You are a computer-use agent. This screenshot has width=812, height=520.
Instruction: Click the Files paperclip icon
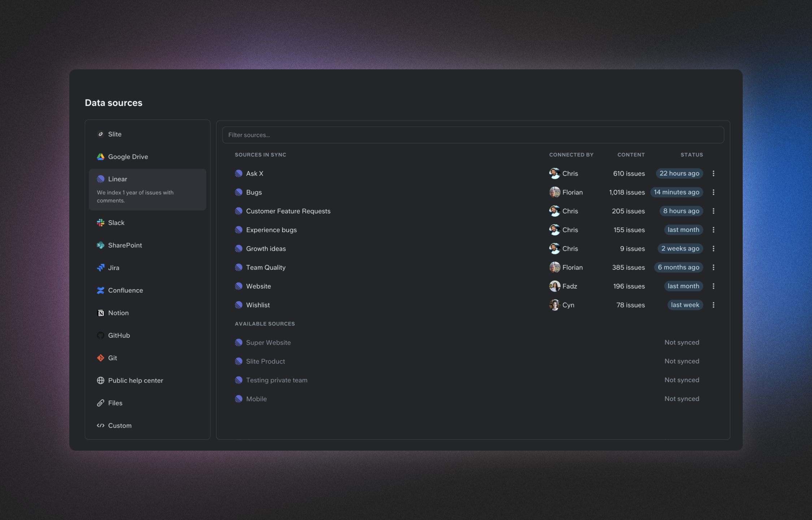pos(101,403)
